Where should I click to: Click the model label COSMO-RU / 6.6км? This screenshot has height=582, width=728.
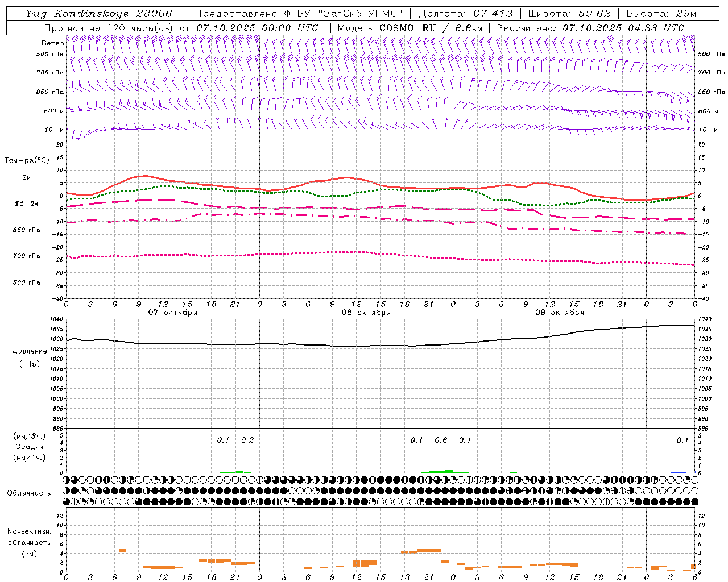431,28
